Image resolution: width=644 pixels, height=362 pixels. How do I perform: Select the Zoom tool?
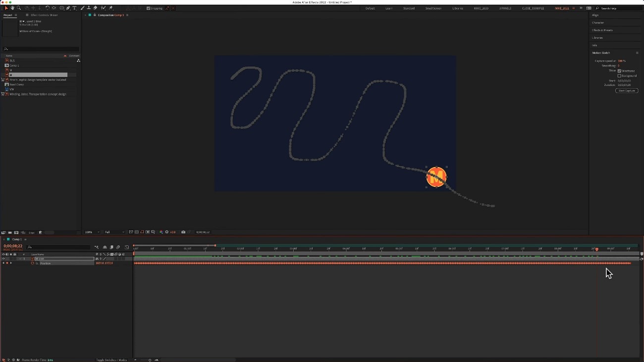coord(19,8)
